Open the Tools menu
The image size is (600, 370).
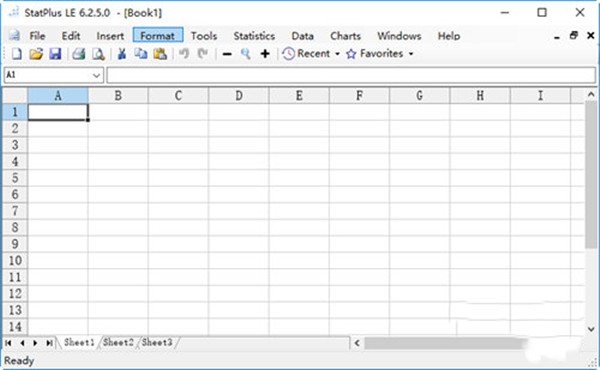coord(204,36)
